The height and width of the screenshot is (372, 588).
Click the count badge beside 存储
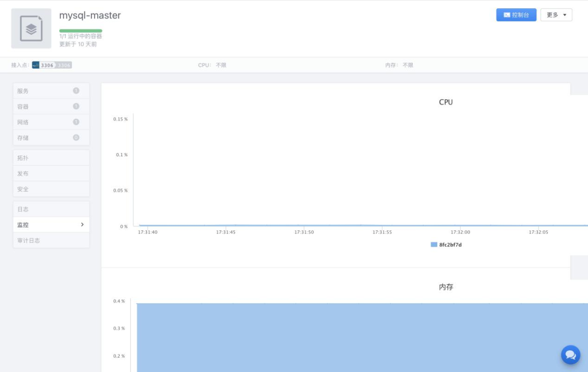[x=76, y=138]
